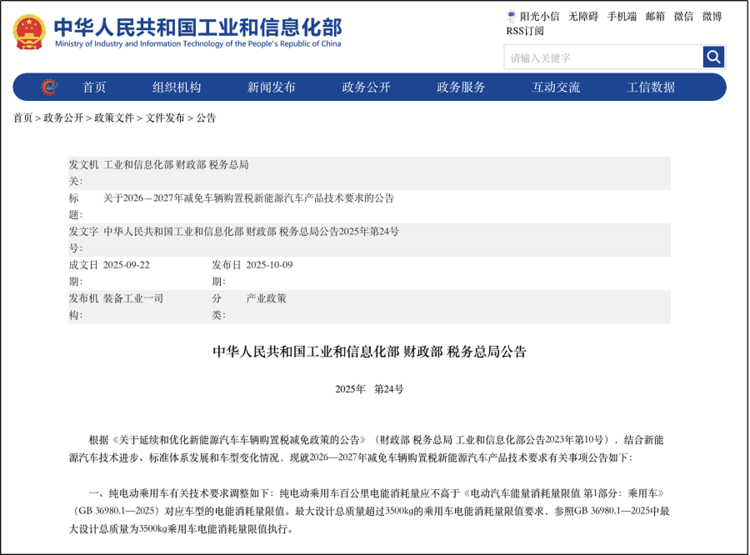Click the 无障碍 accessibility link

[x=583, y=17]
